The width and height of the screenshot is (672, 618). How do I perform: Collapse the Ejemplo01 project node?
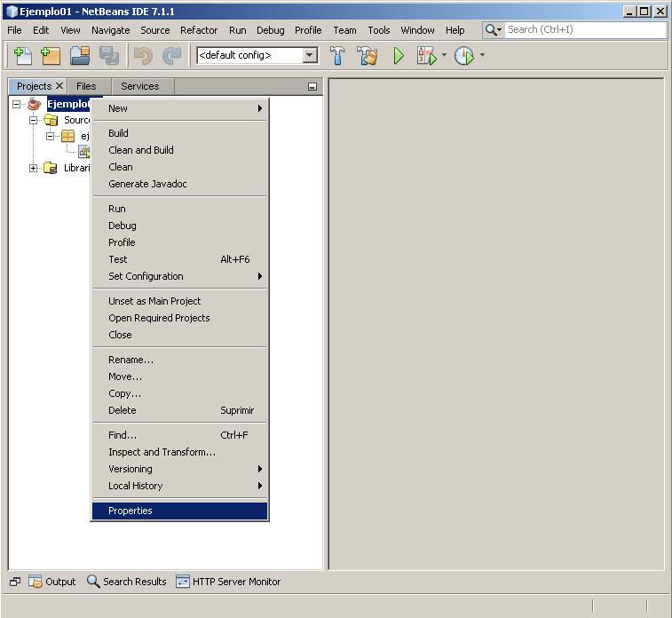click(x=16, y=104)
